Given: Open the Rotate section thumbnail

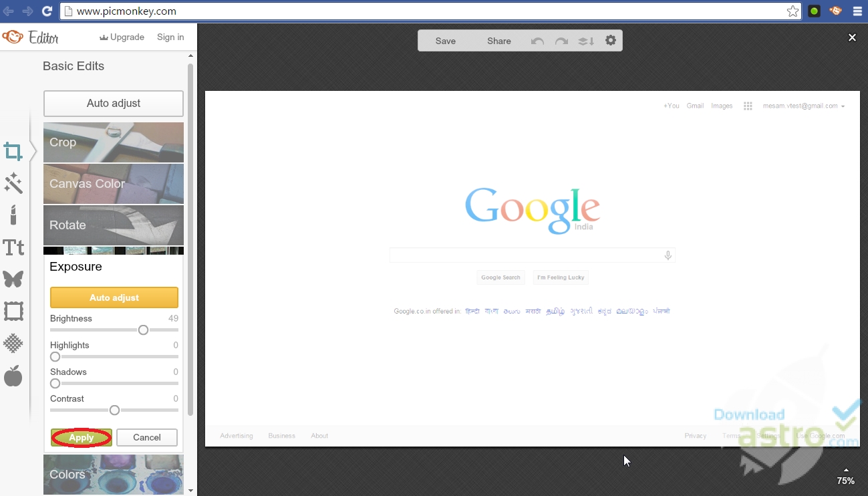Looking at the screenshot, I should 113,225.
